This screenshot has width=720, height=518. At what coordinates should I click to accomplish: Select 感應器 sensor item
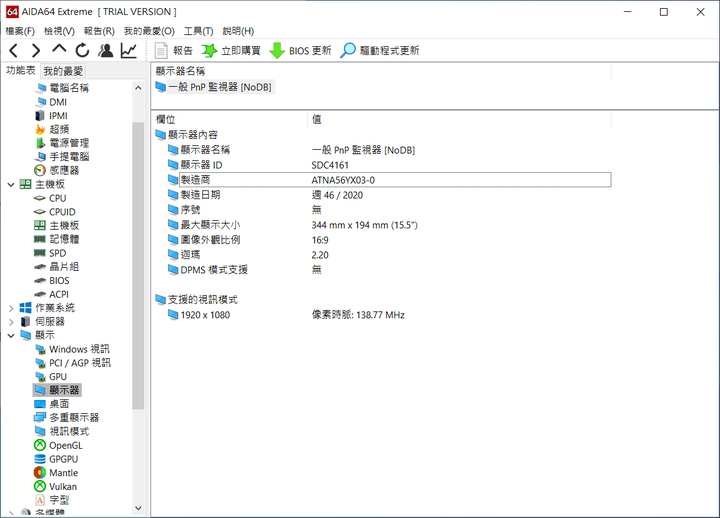56,170
